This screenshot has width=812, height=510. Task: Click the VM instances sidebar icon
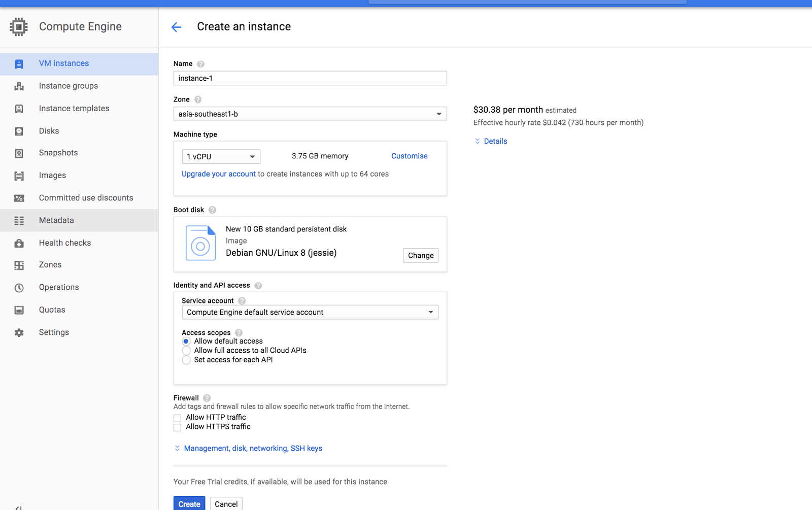point(19,64)
